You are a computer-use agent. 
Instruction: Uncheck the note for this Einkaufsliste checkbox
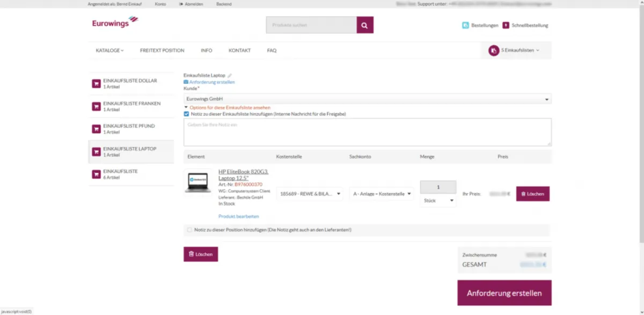pos(187,114)
